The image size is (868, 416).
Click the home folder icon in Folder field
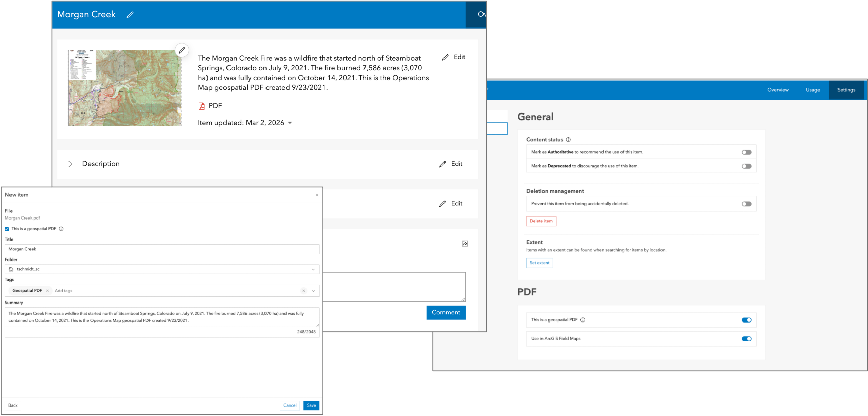point(11,269)
